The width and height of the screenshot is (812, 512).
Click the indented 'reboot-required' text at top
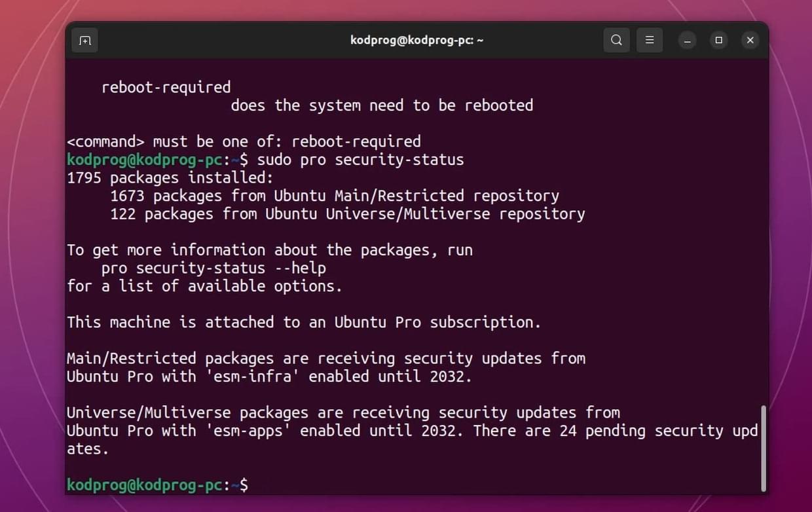coord(166,87)
